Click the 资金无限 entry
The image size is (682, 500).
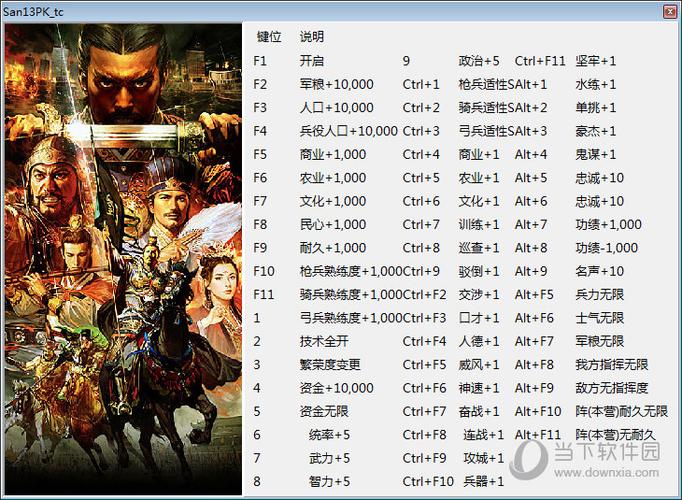coord(324,411)
